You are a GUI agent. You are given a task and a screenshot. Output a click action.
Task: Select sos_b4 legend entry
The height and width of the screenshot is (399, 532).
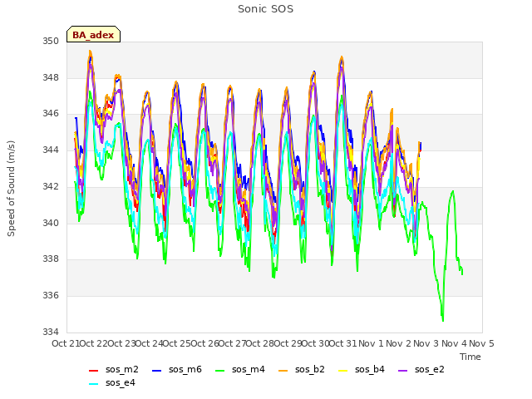click(362, 369)
